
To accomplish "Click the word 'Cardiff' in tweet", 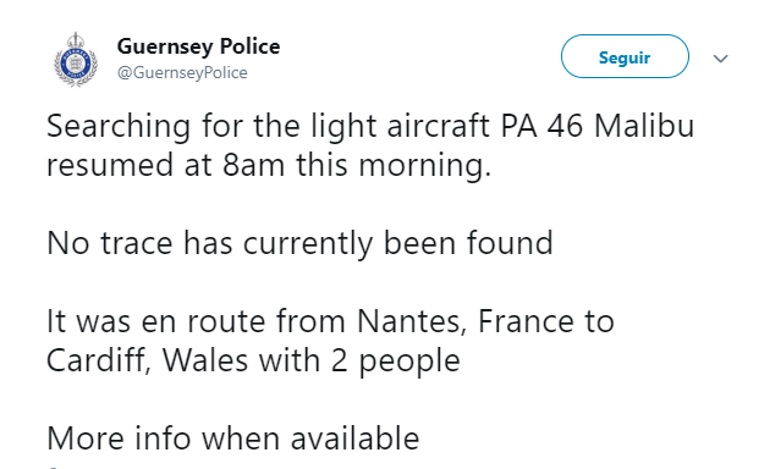I will pos(99,361).
